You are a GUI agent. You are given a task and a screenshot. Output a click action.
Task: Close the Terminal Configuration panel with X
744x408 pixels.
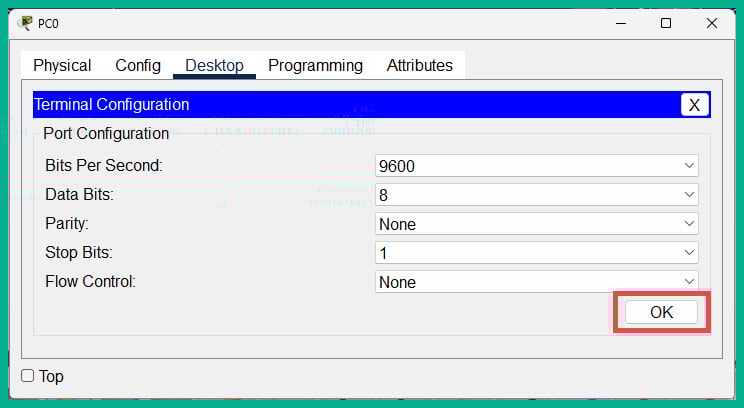(695, 105)
